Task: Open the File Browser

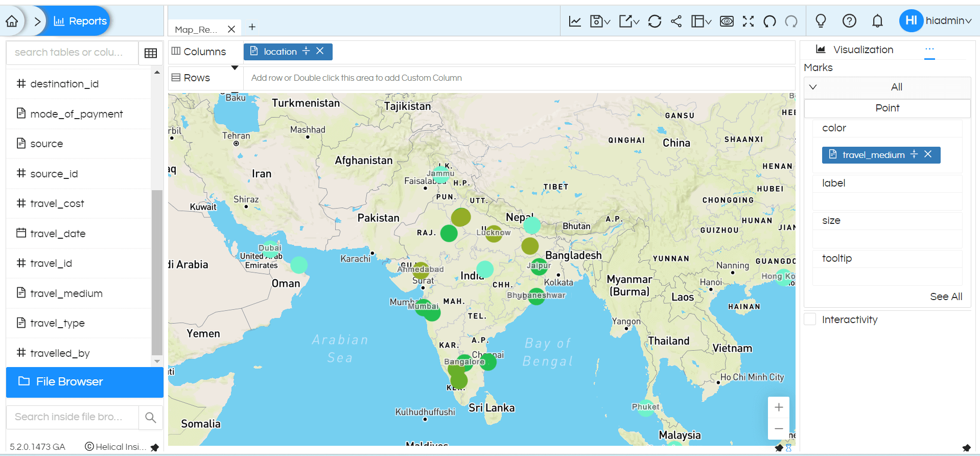Action: coord(85,382)
